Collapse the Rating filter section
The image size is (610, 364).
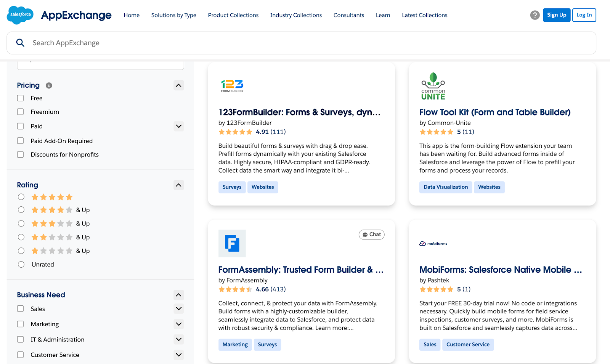178,185
